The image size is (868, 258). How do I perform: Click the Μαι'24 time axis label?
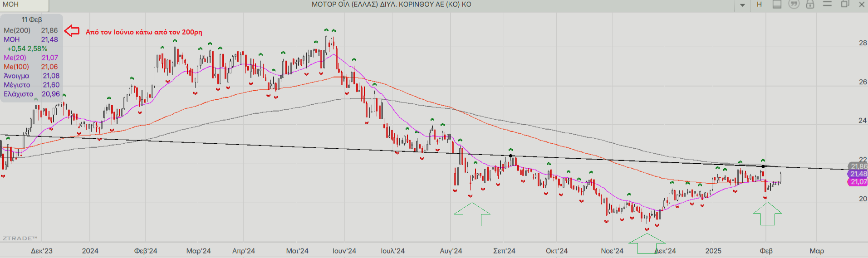coord(297,251)
